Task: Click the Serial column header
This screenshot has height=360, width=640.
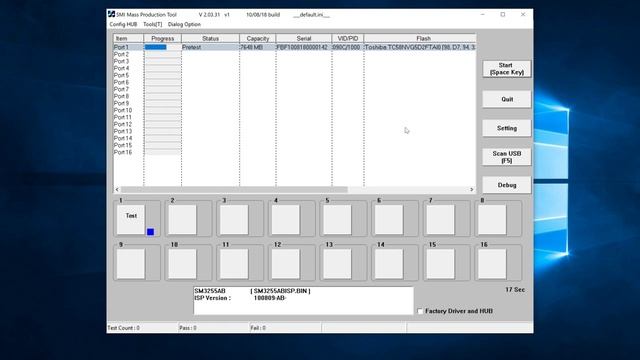Action: (x=304, y=38)
